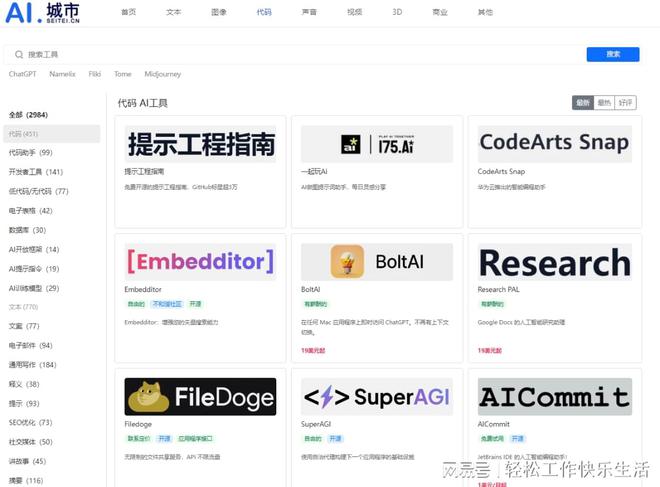Sort tools by 好评

pos(625,103)
